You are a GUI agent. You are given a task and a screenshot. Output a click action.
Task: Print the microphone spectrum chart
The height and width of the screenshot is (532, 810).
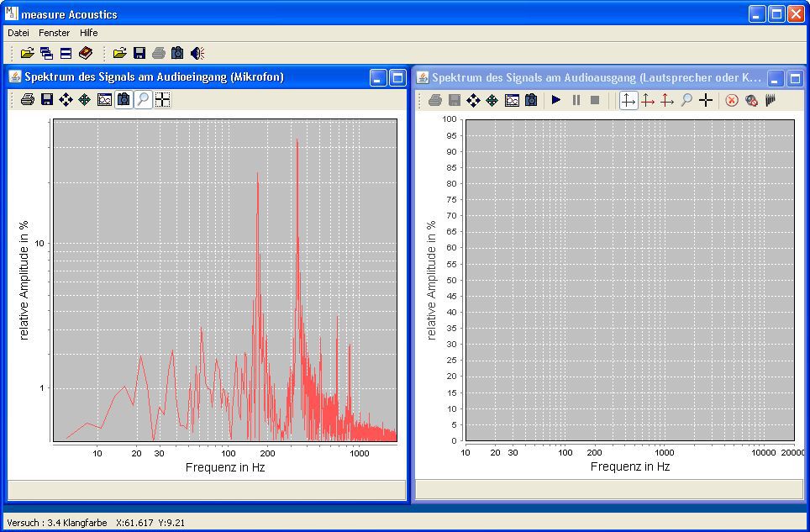(x=28, y=100)
